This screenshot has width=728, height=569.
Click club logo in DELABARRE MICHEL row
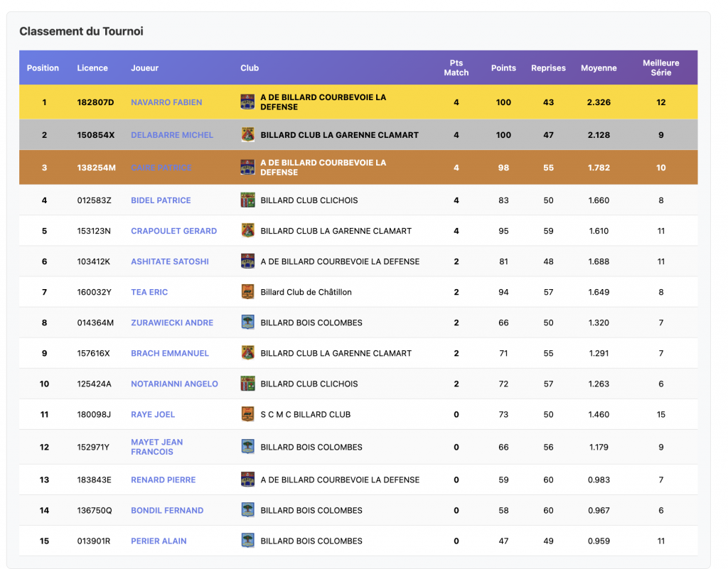click(x=247, y=135)
